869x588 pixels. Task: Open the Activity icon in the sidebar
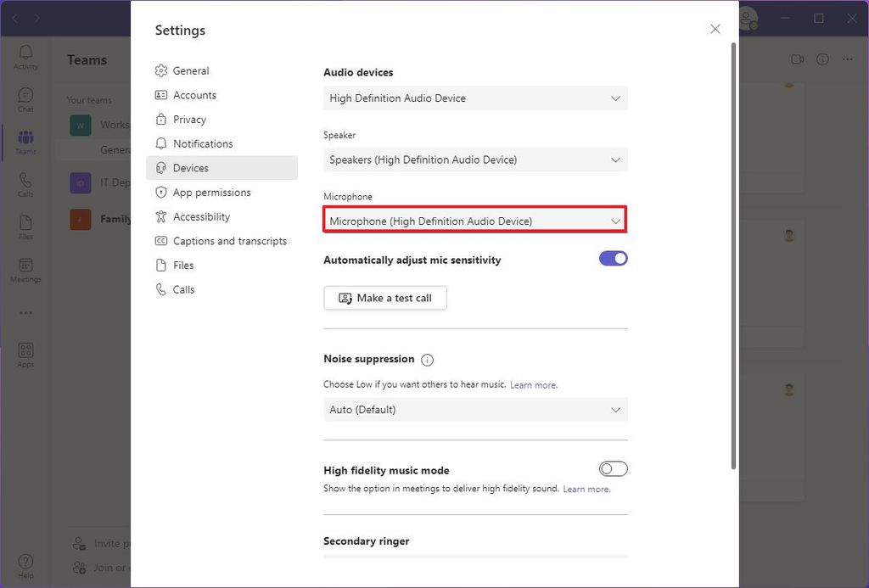[x=25, y=58]
